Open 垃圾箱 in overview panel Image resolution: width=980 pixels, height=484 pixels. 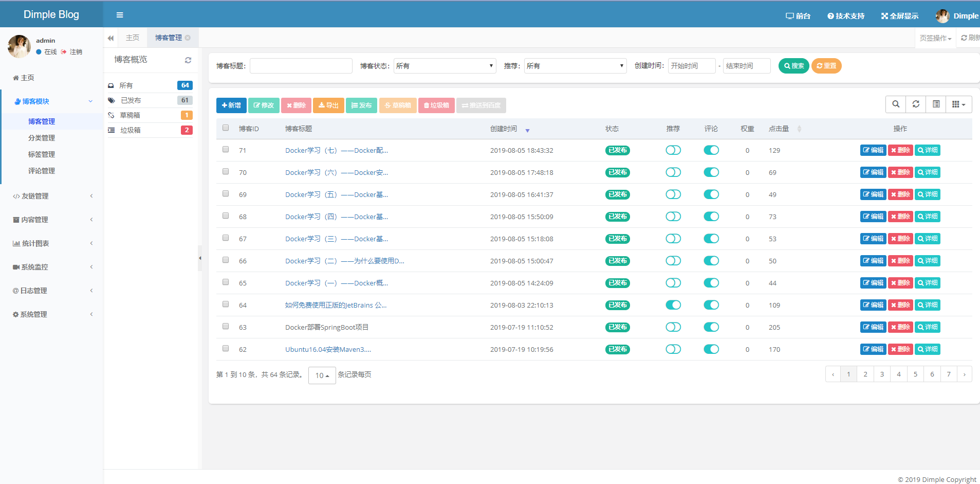[150, 130]
